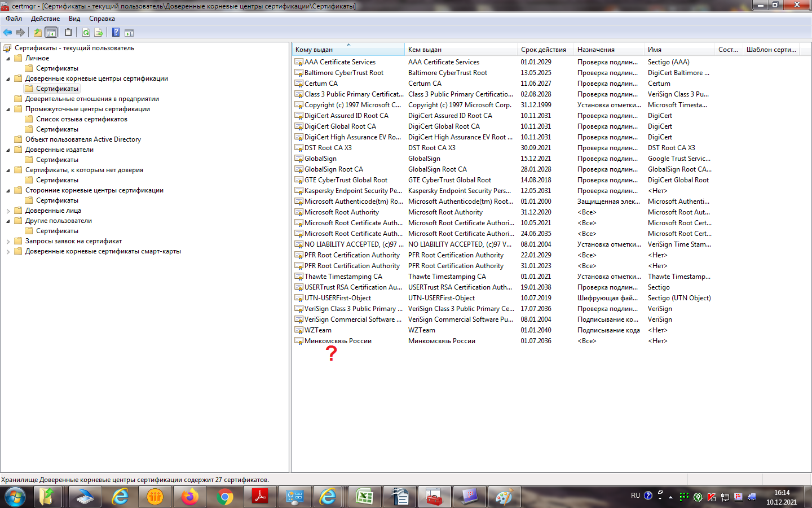Expand Доверенные корневые сертификаты смарт-карты node
The height and width of the screenshot is (508, 812).
coord(8,251)
